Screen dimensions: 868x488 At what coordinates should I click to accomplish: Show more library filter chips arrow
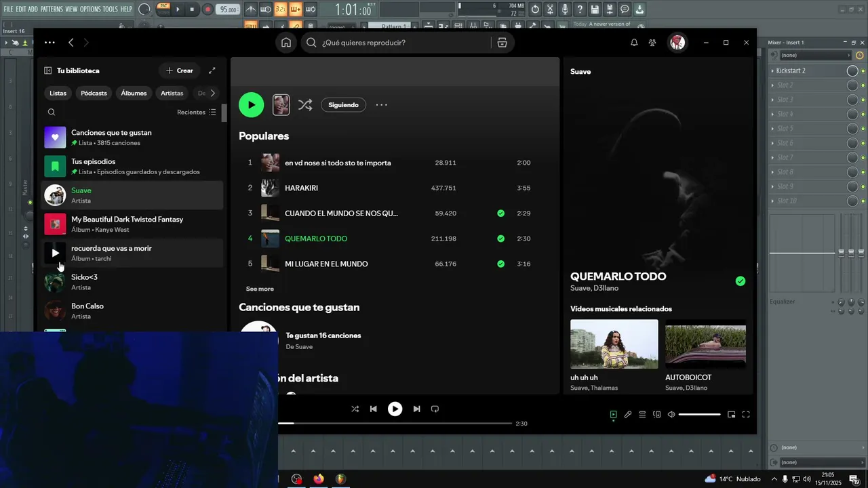pyautogui.click(x=213, y=94)
